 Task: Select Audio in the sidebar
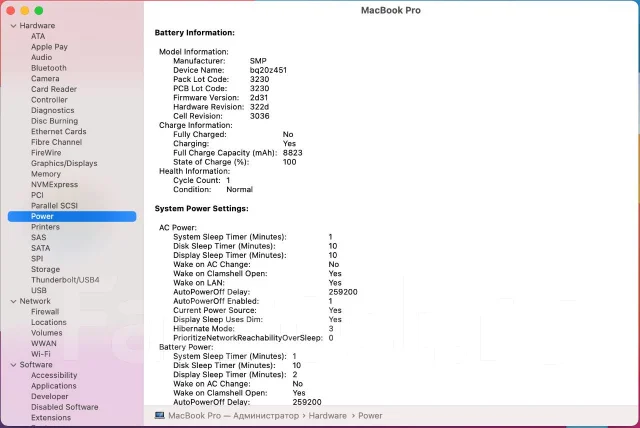point(41,58)
